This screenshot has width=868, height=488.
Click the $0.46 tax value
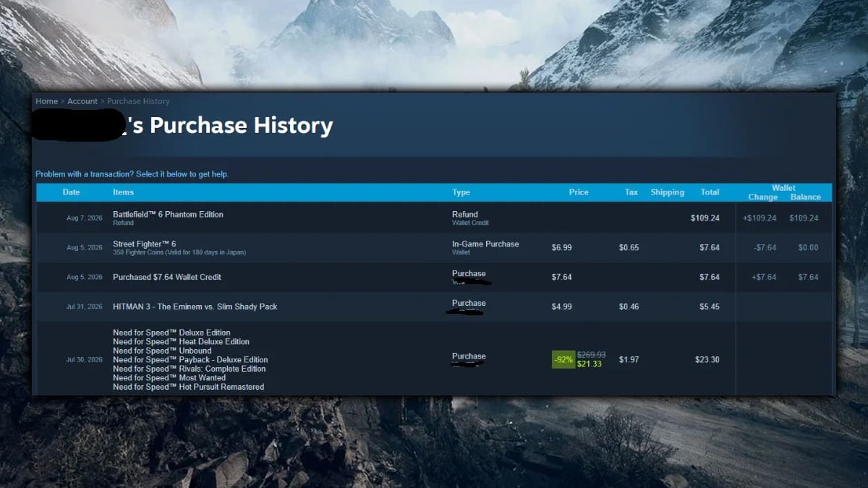click(629, 307)
